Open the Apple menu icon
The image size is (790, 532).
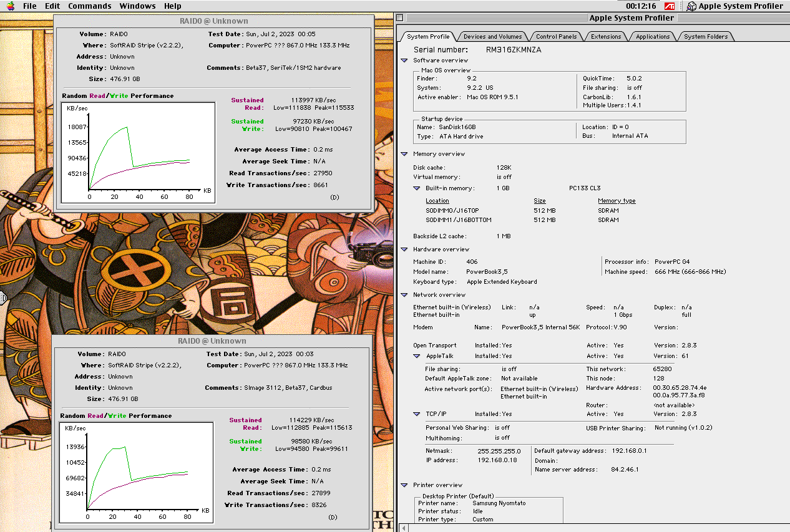(11, 6)
